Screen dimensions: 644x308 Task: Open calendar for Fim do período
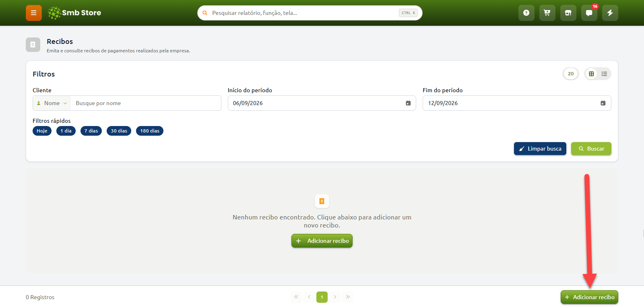coord(603,103)
